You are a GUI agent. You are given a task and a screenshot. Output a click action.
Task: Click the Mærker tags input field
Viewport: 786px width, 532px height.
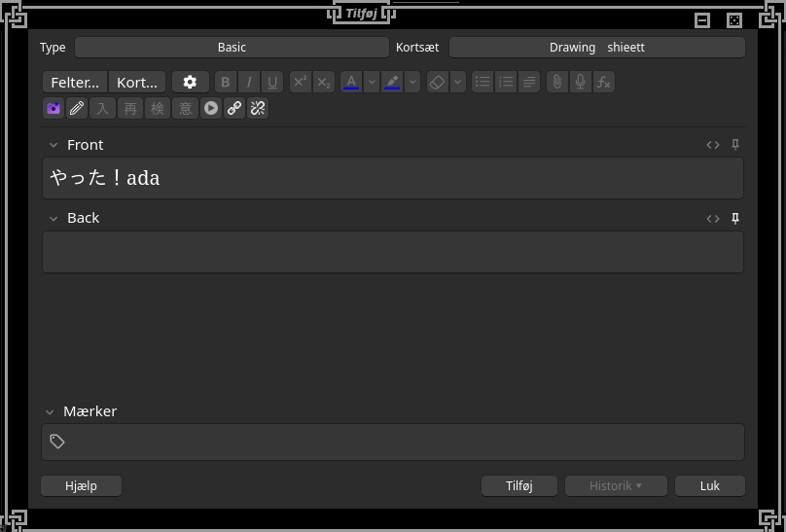click(393, 442)
